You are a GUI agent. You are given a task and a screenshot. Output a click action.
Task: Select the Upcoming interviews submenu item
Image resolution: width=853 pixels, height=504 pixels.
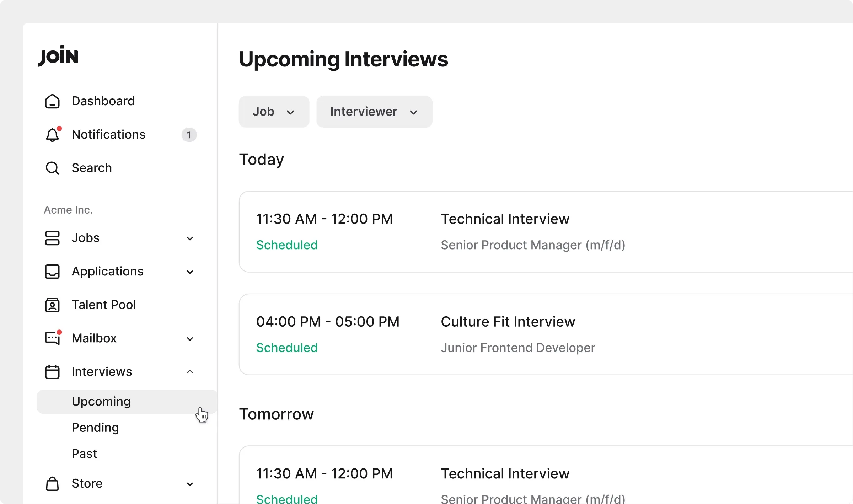click(127, 401)
